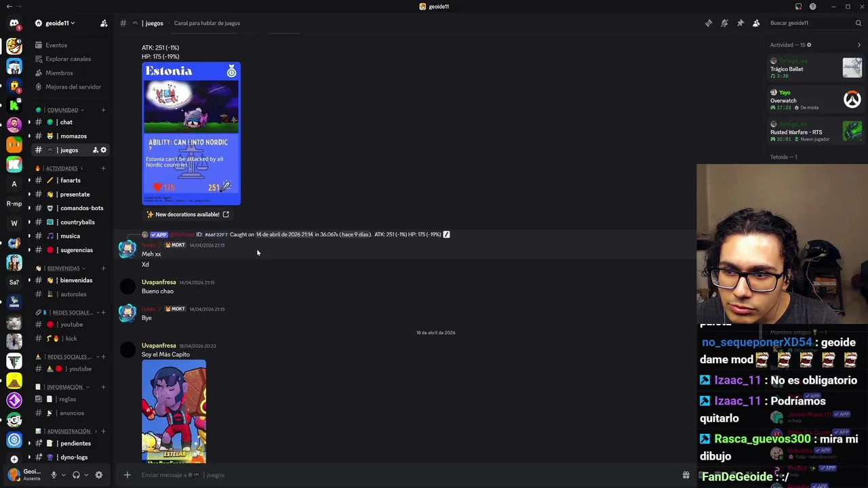The width and height of the screenshot is (868, 488).
Task: Open the Help question mark icon
Action: tap(812, 7)
